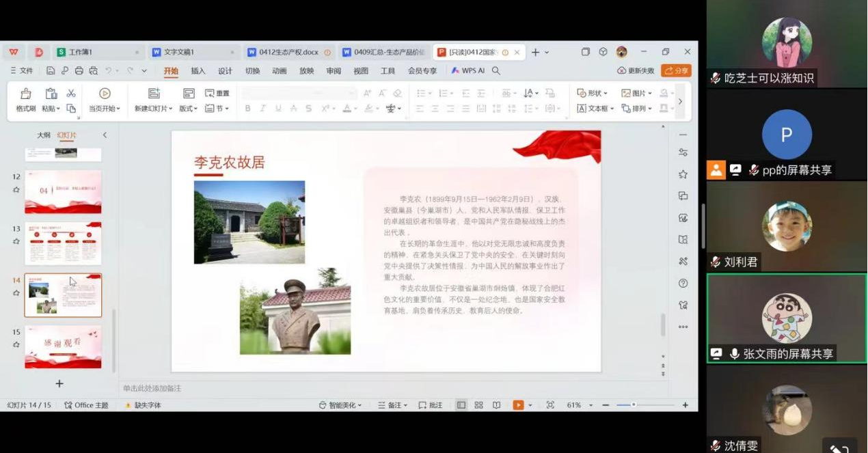The image size is (868, 453).
Task: Open the 排列 arrange dropdown
Action: pos(636,109)
